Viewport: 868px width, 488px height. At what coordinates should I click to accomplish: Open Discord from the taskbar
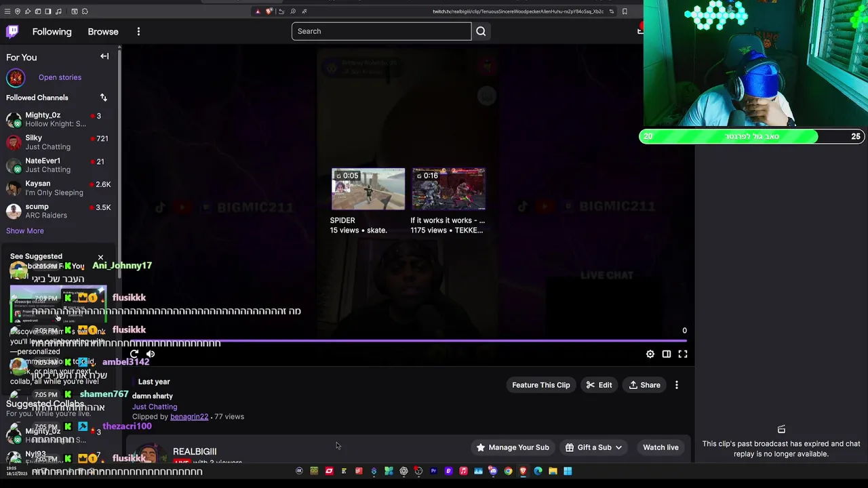point(493,471)
